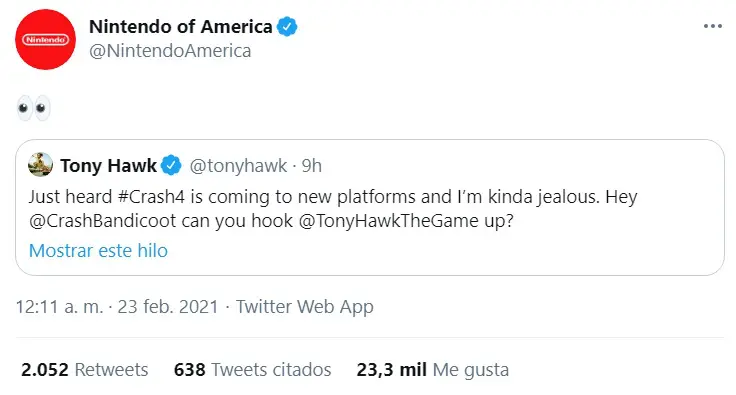
Task: Open the quoted Tony Hawk tweet's 9h timestamp
Action: click(x=312, y=166)
